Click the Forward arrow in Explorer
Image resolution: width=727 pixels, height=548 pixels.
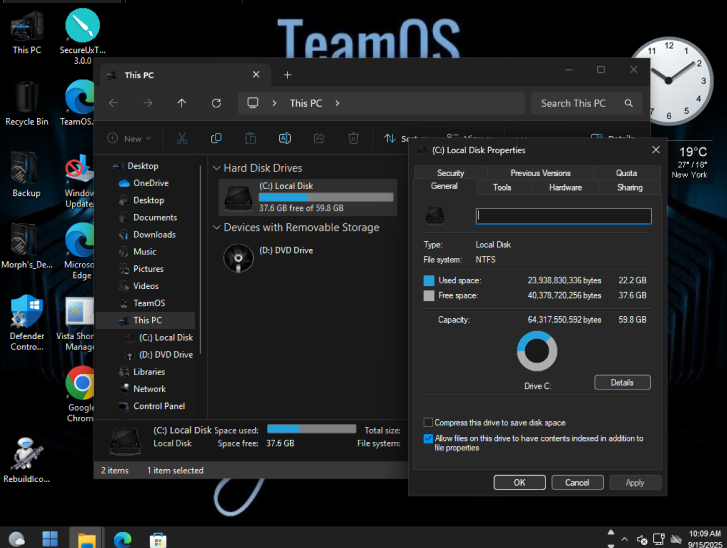click(x=147, y=103)
